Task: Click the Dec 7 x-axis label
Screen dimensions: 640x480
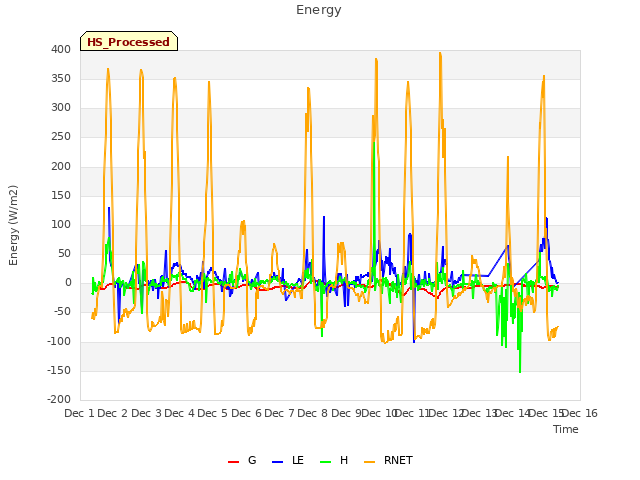Action: click(280, 413)
